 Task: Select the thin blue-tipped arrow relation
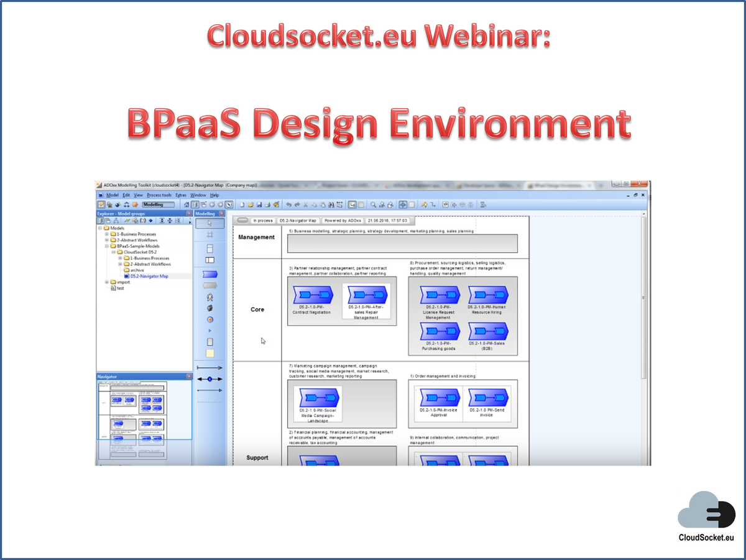[x=210, y=390]
